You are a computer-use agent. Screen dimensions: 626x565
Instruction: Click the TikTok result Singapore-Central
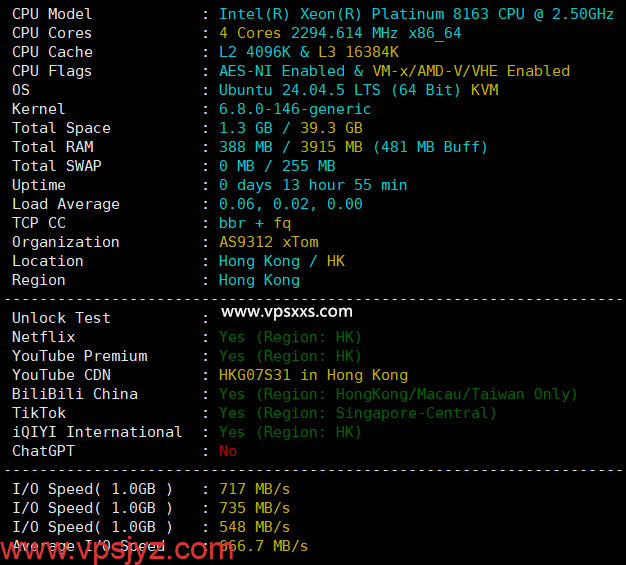[358, 413]
